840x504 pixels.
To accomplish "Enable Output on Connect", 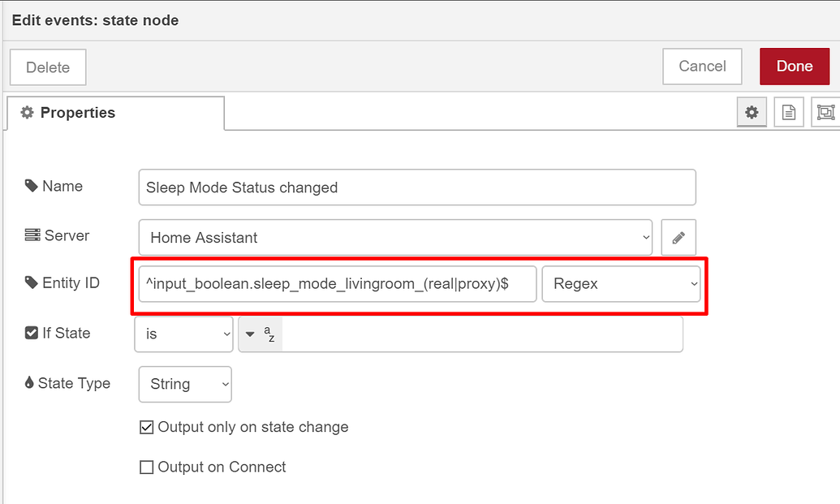I will click(146, 467).
